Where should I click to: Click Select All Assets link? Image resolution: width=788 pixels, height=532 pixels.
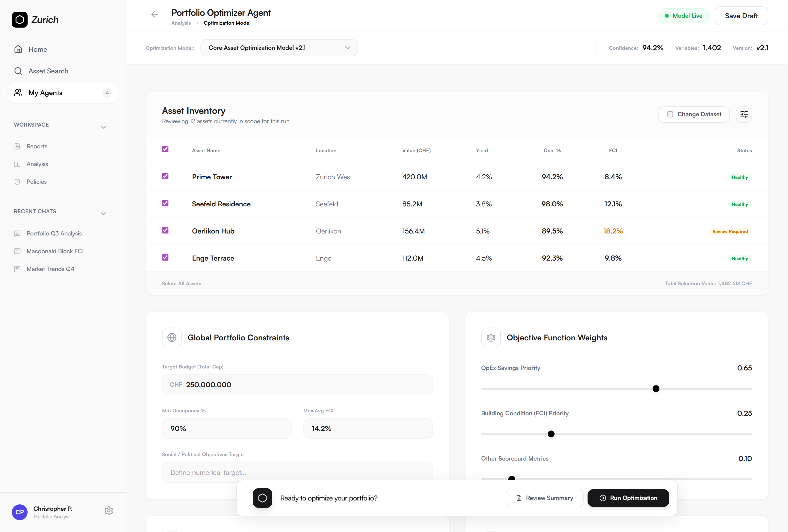click(x=181, y=283)
